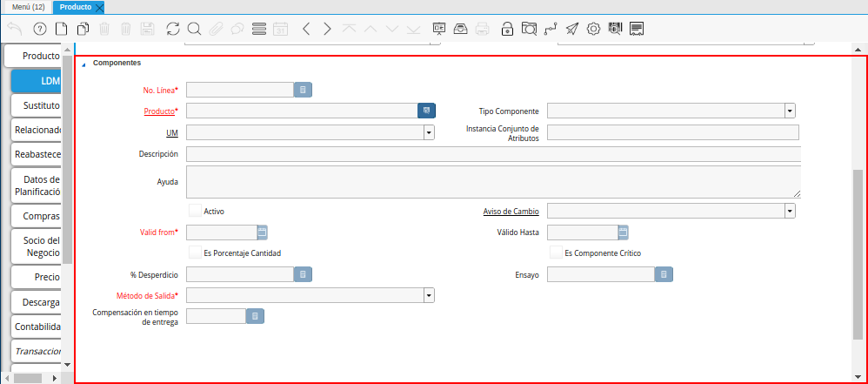Open the Descarga side tab
The width and height of the screenshot is (868, 384).
[37, 302]
